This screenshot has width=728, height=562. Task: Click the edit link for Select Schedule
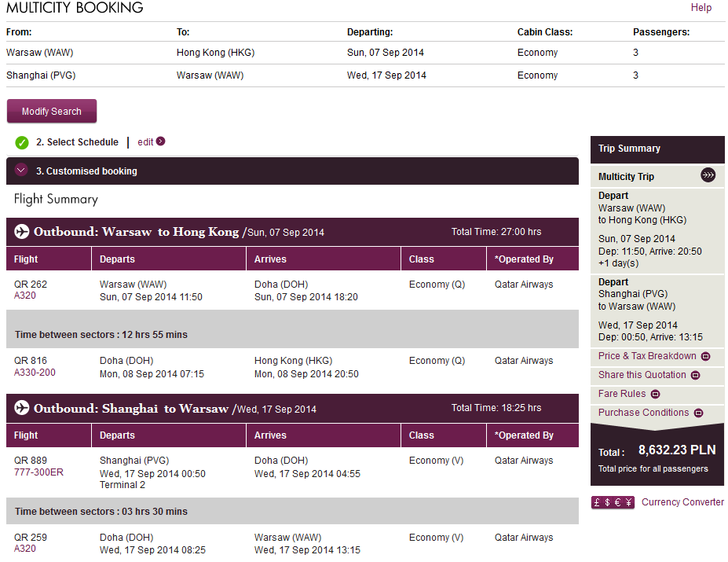145,142
